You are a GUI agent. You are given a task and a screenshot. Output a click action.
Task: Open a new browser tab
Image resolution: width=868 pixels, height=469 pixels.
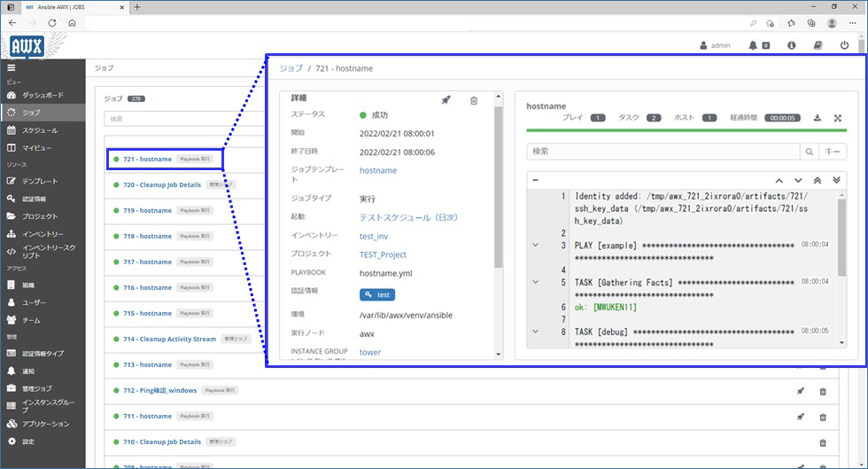coord(137,7)
